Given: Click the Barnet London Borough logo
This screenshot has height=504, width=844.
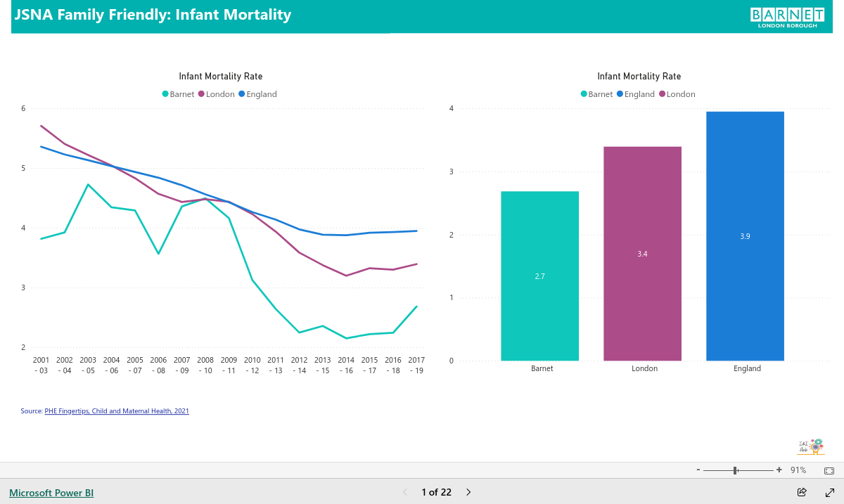Looking at the screenshot, I should 787,17.
